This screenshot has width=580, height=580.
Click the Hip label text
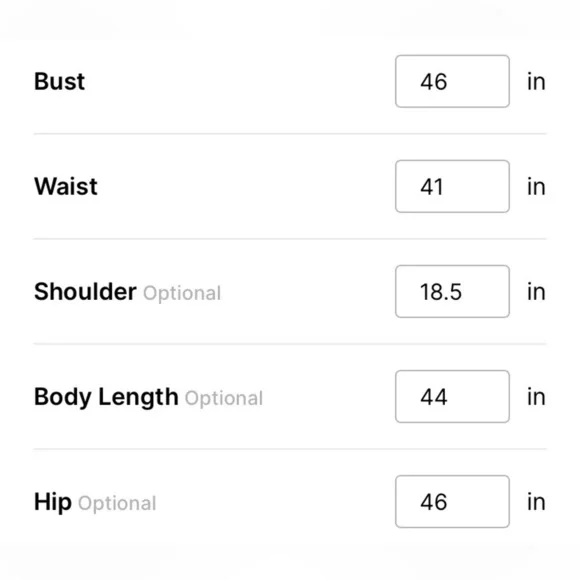(x=53, y=502)
